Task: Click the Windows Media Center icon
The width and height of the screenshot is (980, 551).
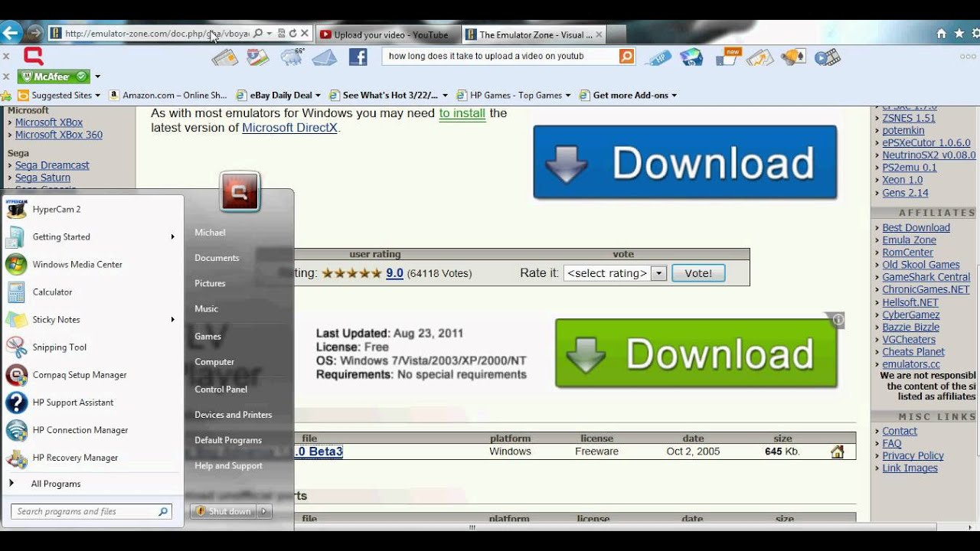Action: pyautogui.click(x=16, y=264)
